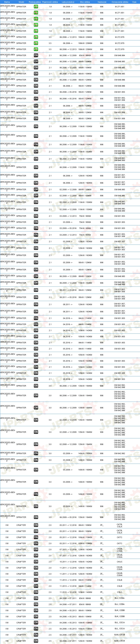The width and height of the screenshot is (140, 644).
Task: Click ON icon in 03.2009 -> 12.2013 single OM 651.955 row
Action: [36, 216]
